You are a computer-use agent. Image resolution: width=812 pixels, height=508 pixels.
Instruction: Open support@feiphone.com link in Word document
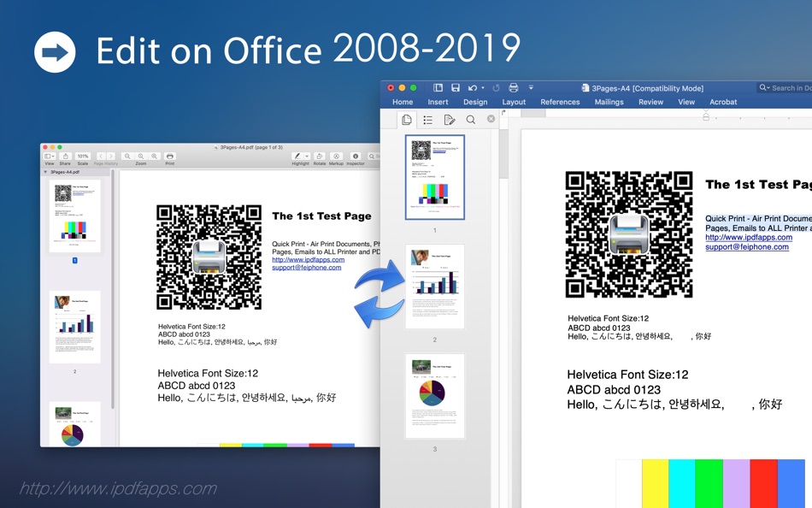747,247
